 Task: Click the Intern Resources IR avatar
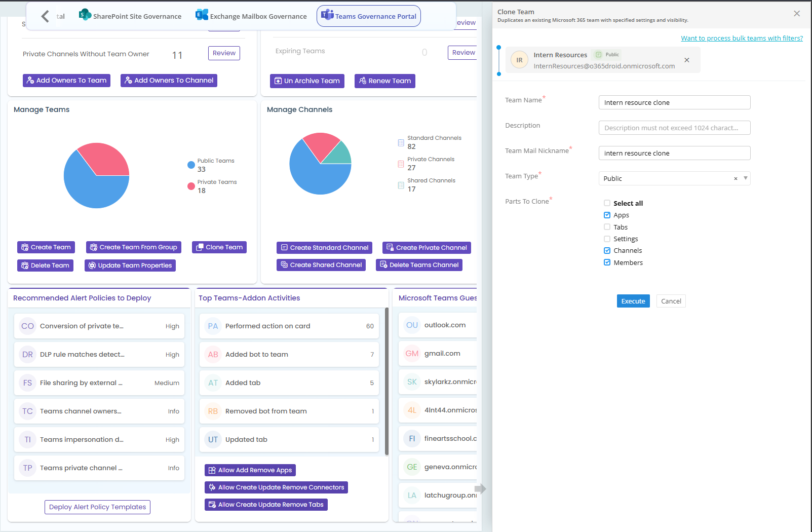(x=519, y=59)
